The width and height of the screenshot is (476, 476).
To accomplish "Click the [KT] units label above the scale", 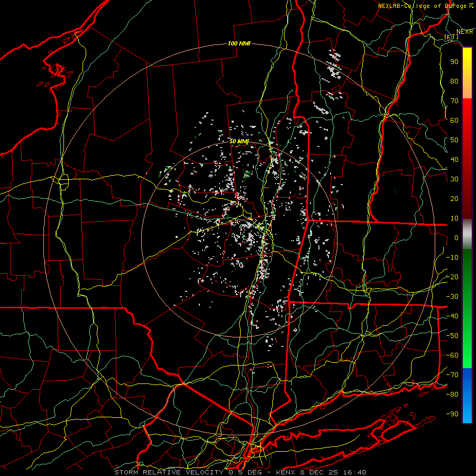I will pyautogui.click(x=452, y=36).
